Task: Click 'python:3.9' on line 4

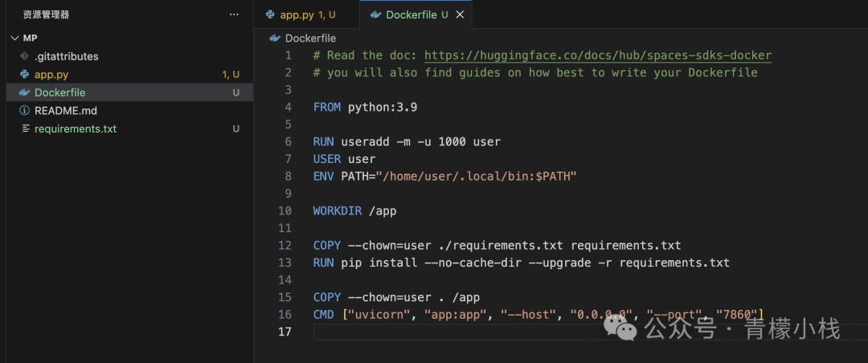Action: pyautogui.click(x=383, y=108)
